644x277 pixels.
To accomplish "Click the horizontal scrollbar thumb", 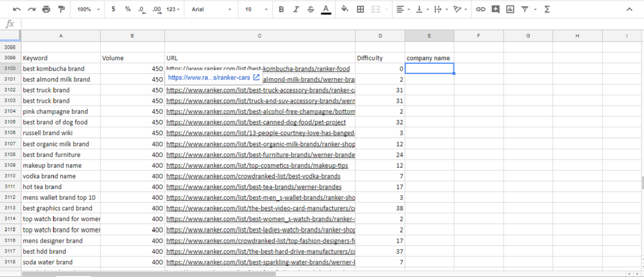I will point(149,274).
